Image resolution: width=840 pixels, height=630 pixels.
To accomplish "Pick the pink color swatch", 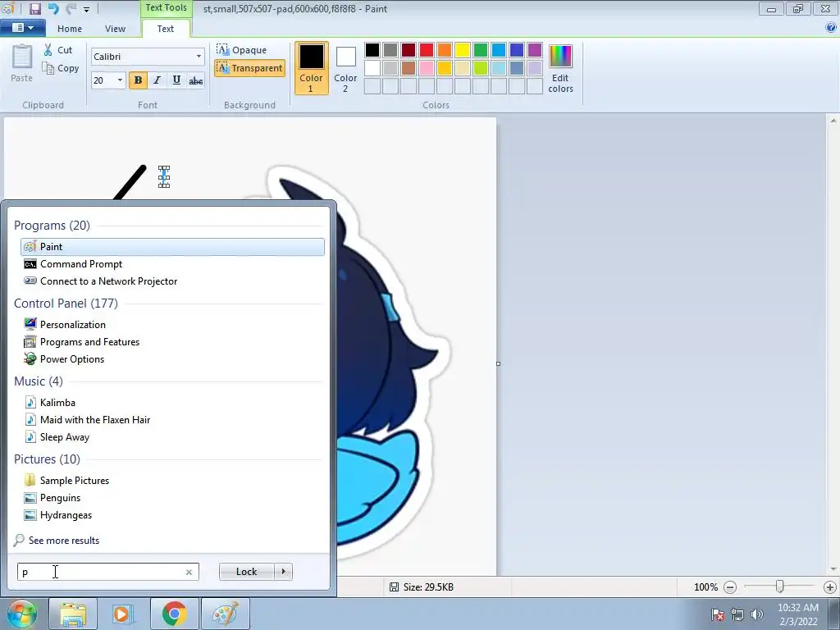I will coord(427,68).
